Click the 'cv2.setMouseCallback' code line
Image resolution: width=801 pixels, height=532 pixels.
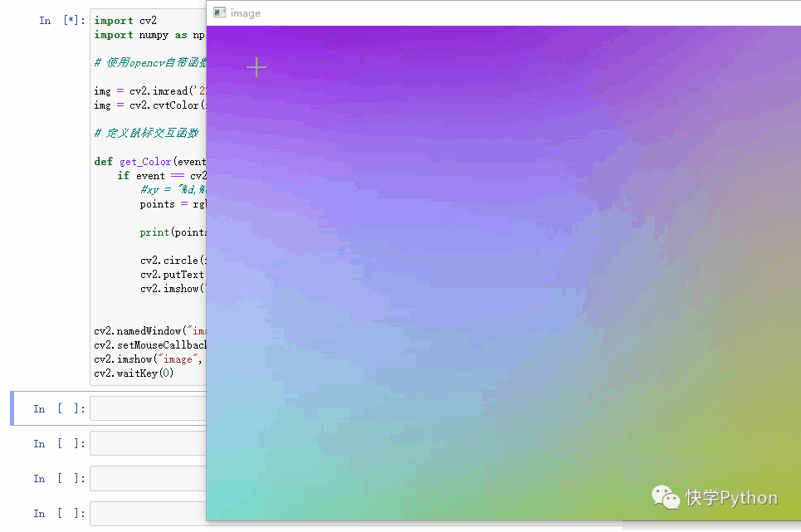click(150, 345)
